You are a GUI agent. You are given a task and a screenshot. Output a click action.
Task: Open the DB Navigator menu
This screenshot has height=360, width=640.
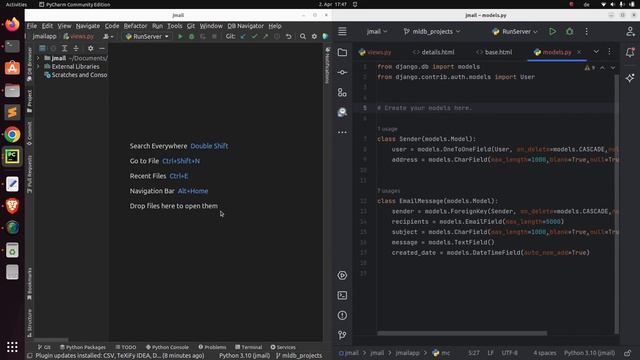click(245, 26)
